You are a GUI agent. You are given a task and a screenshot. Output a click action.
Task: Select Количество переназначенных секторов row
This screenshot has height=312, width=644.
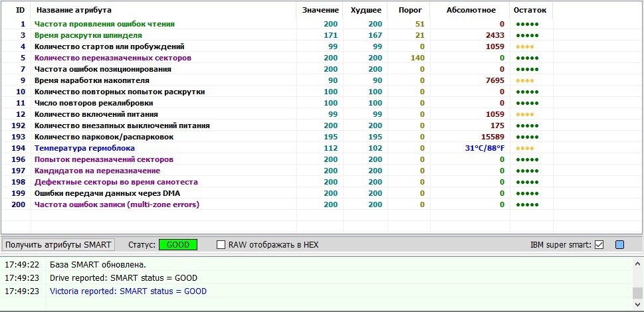112,58
